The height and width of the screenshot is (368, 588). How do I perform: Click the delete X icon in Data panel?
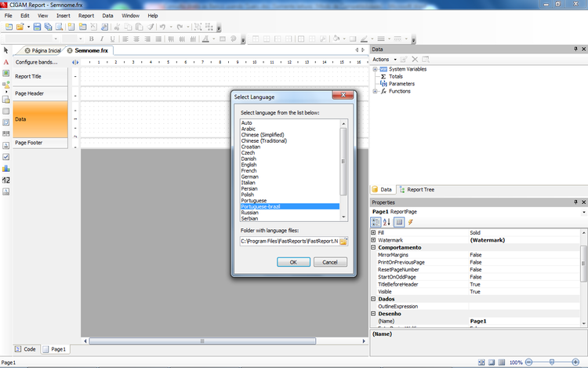click(415, 60)
